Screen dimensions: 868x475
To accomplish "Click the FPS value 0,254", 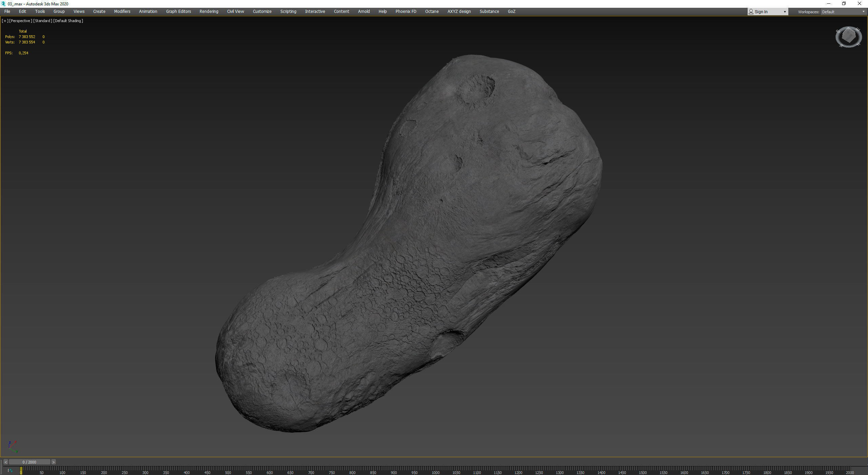I will click(x=23, y=53).
